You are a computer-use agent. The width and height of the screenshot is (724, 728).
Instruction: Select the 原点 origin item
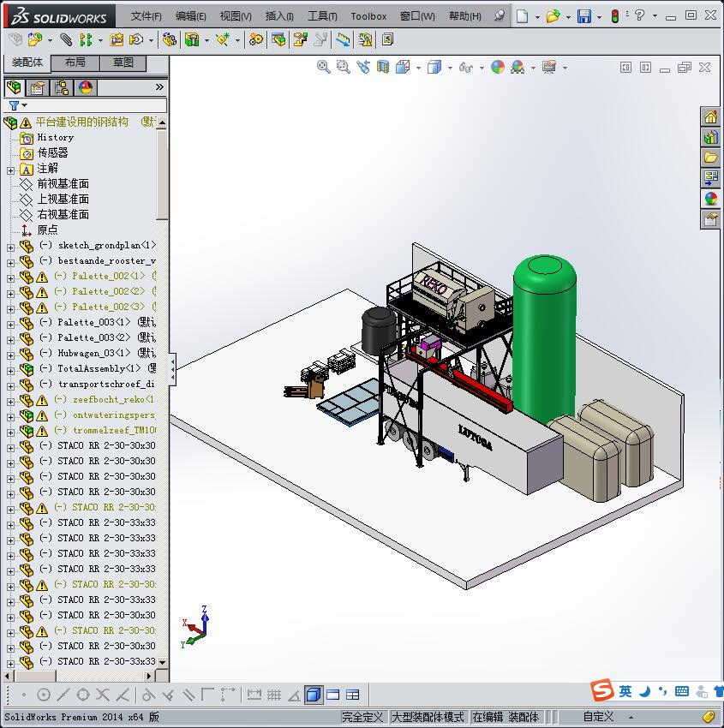pyautogui.click(x=47, y=230)
